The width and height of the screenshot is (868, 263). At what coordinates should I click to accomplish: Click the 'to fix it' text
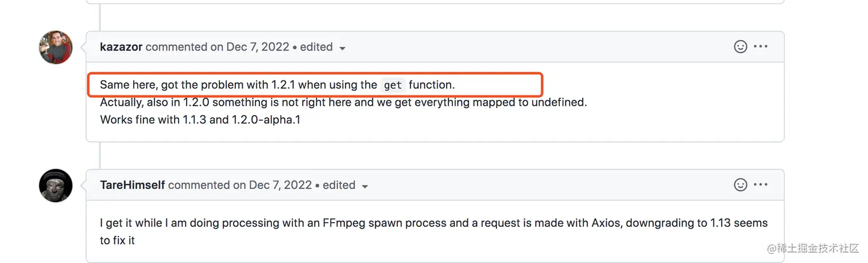pos(117,241)
